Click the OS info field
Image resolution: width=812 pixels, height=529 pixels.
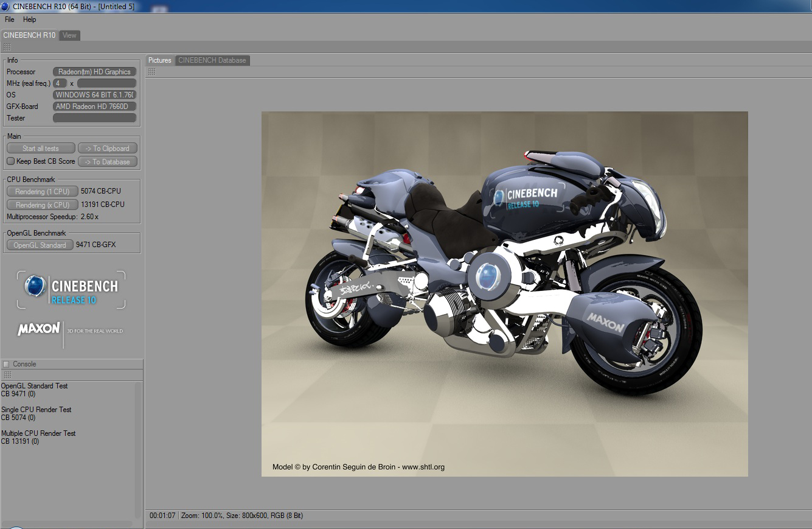click(94, 95)
